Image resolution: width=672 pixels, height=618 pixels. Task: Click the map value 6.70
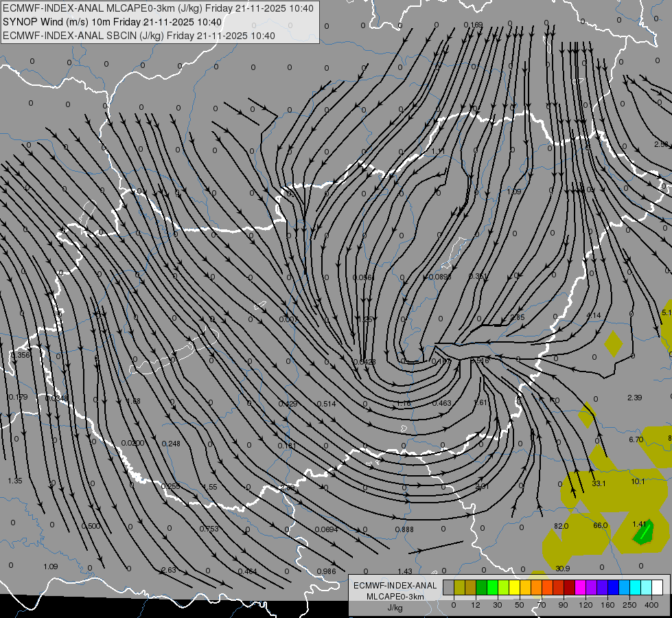coord(636,439)
